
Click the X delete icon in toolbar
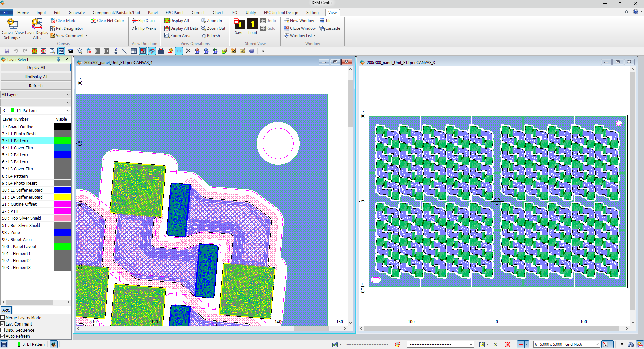[188, 51]
